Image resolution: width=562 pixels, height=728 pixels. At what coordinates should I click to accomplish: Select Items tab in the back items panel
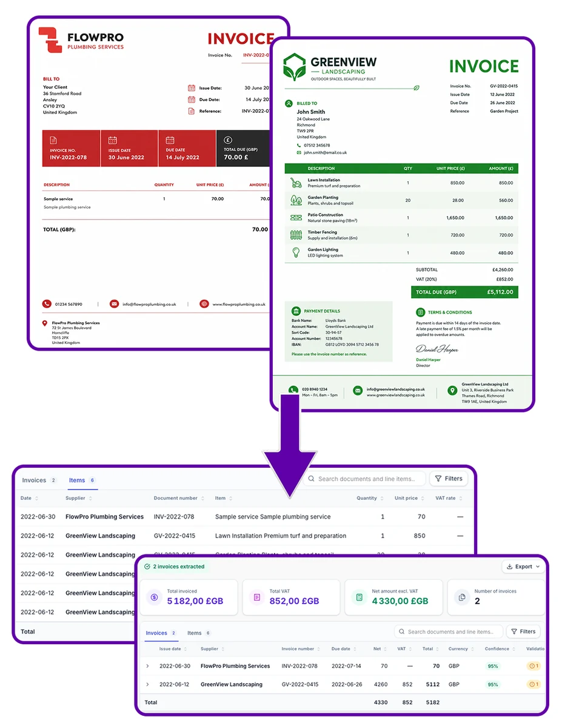(82, 480)
